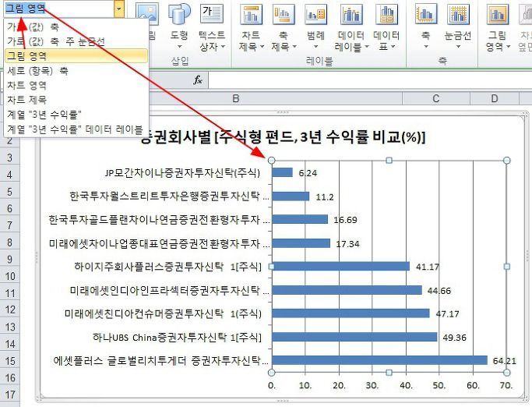Click plot area top-right corner handle
532x407 pixels.
click(506, 161)
